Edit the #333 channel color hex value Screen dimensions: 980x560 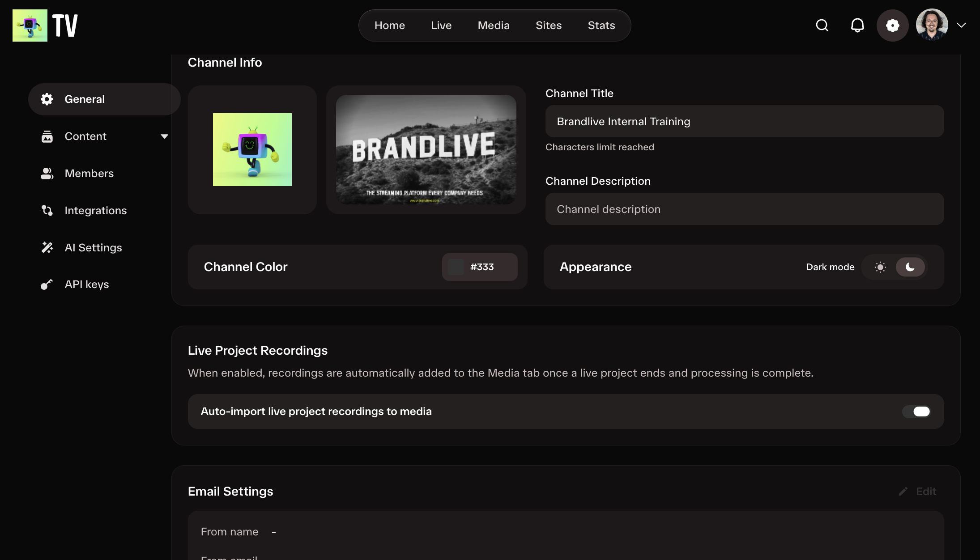[482, 267]
